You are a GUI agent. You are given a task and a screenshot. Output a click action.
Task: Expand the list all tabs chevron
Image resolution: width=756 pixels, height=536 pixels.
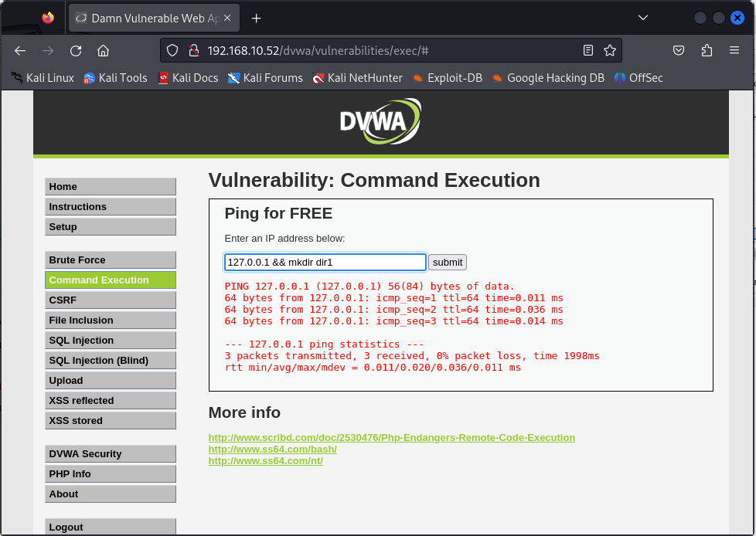642,18
